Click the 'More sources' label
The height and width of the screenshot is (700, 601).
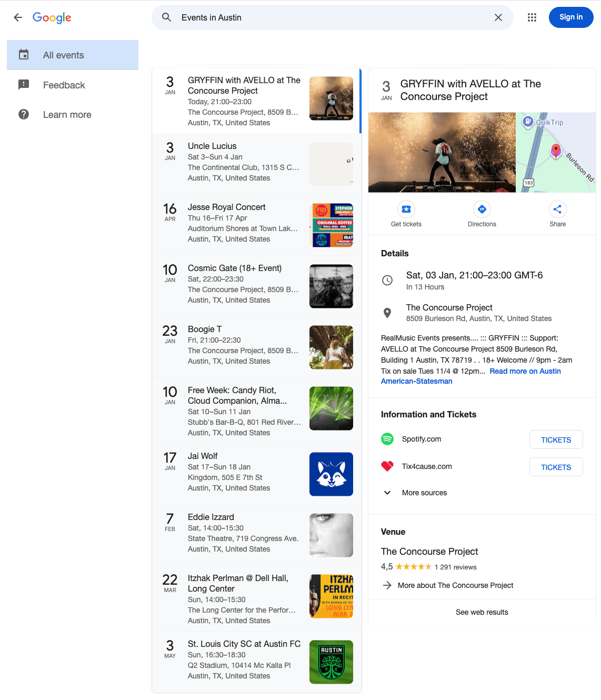(x=424, y=493)
